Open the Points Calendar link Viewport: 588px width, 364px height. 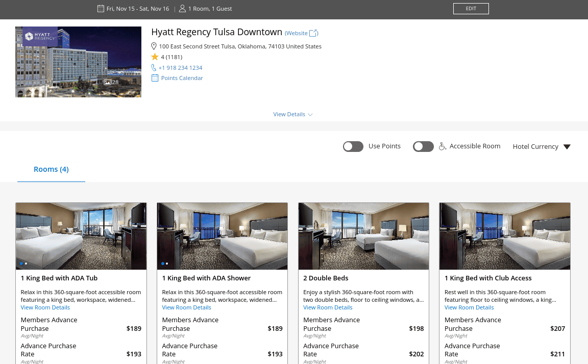click(182, 78)
